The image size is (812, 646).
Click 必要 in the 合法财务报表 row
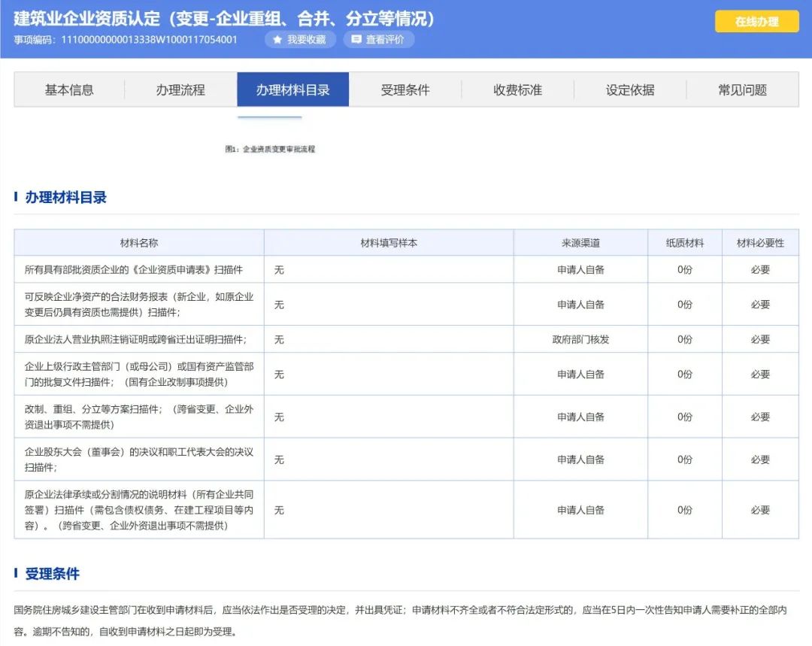tap(760, 305)
